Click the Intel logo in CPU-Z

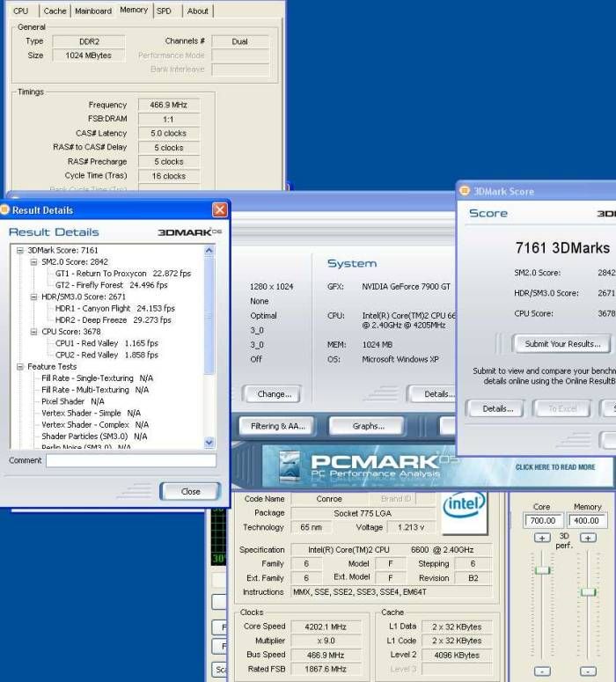click(x=464, y=510)
